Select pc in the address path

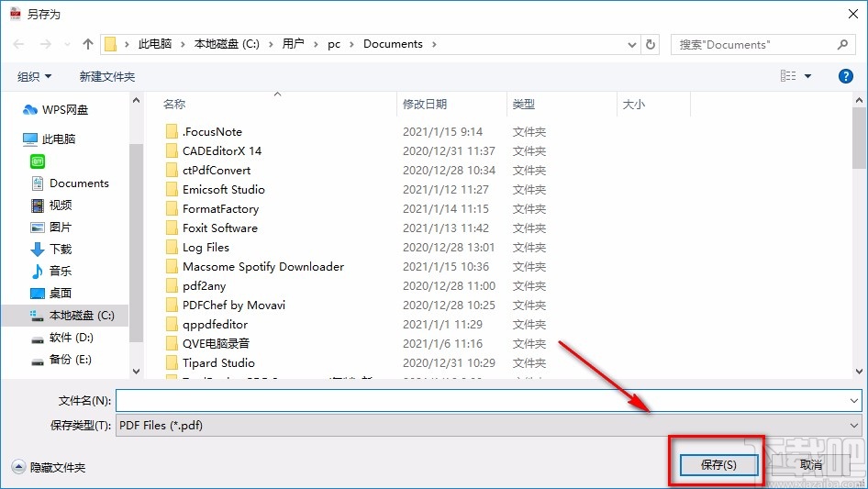coord(334,44)
